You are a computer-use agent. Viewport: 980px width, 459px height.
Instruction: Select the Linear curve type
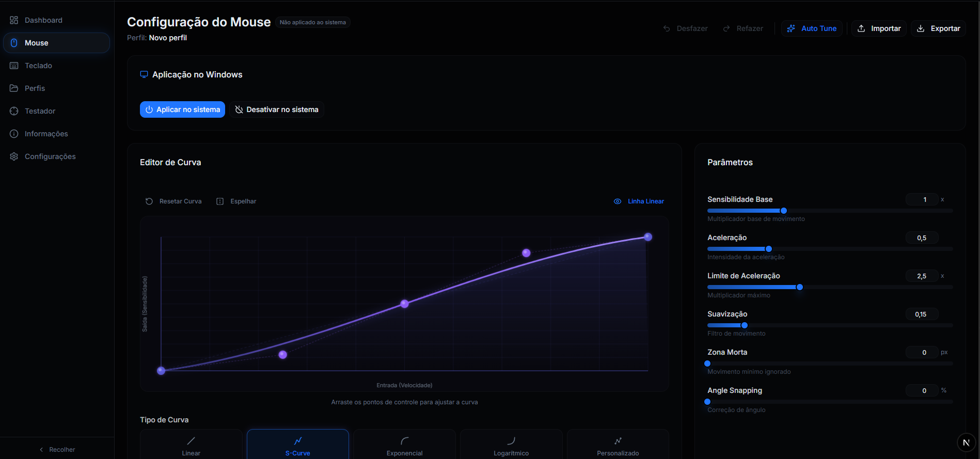[191, 444]
